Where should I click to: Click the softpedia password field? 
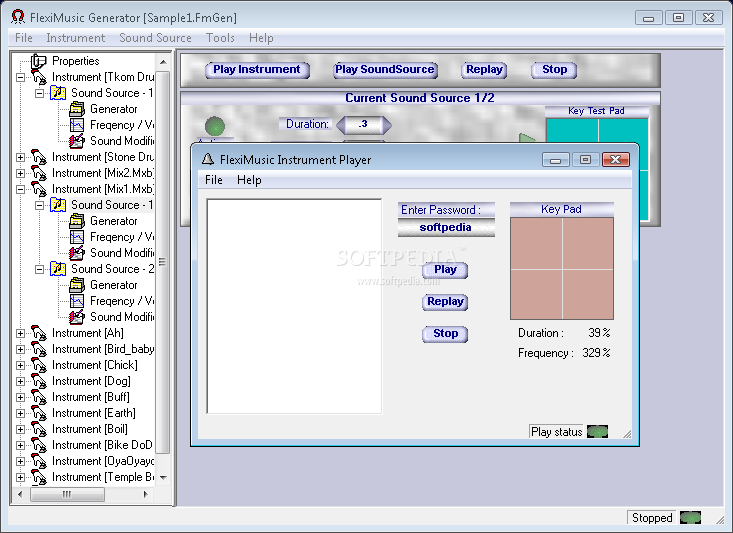pyautogui.click(x=446, y=228)
